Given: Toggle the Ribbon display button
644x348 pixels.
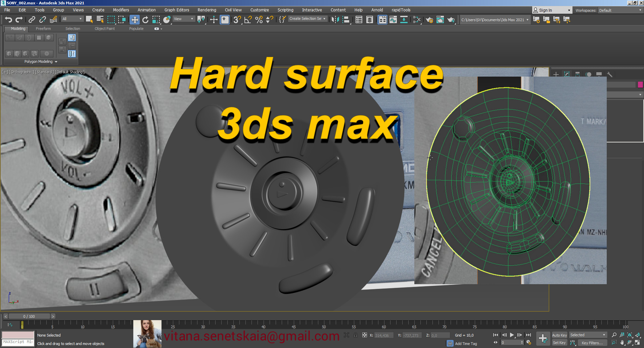Looking at the screenshot, I should (x=382, y=19).
